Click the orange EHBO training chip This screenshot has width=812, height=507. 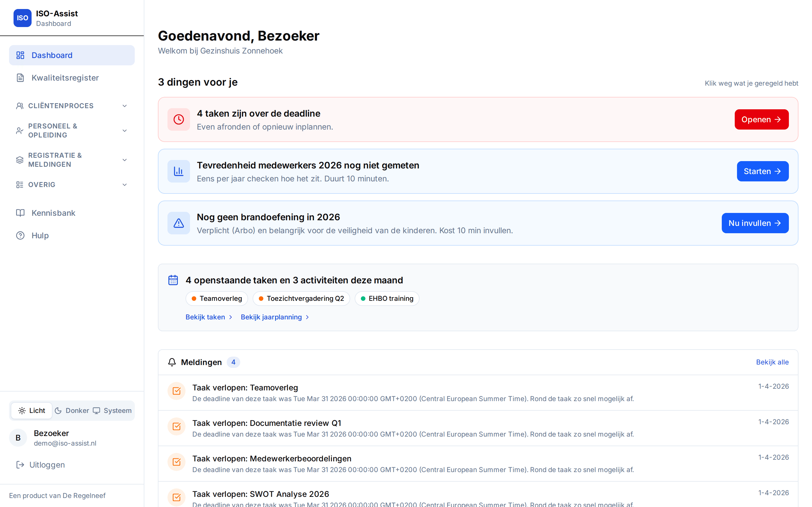pyautogui.click(x=387, y=298)
